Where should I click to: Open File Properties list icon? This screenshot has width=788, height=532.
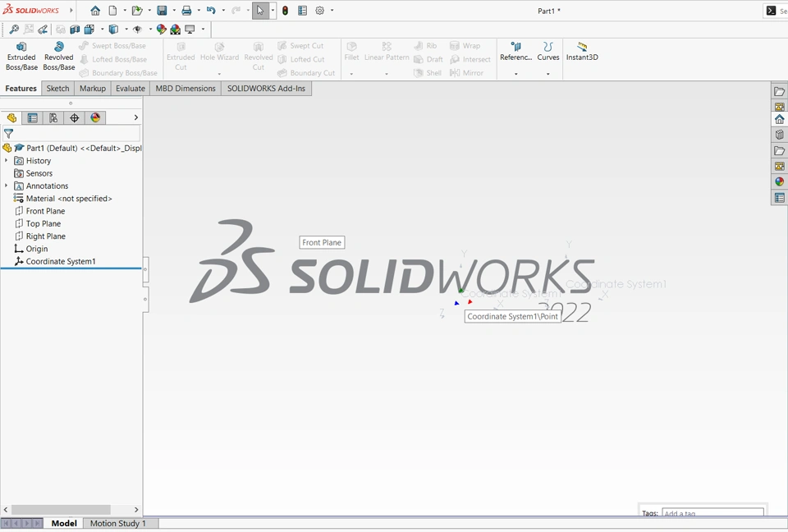(303, 11)
